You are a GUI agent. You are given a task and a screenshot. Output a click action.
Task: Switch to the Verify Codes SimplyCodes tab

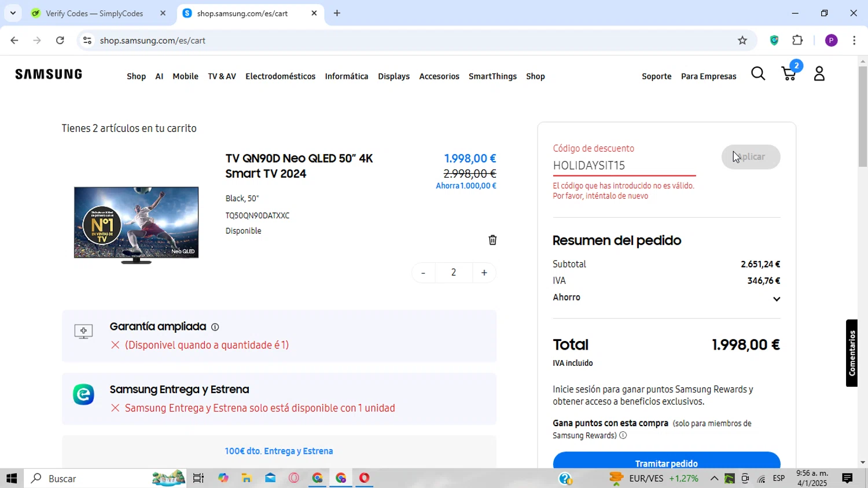click(x=94, y=13)
